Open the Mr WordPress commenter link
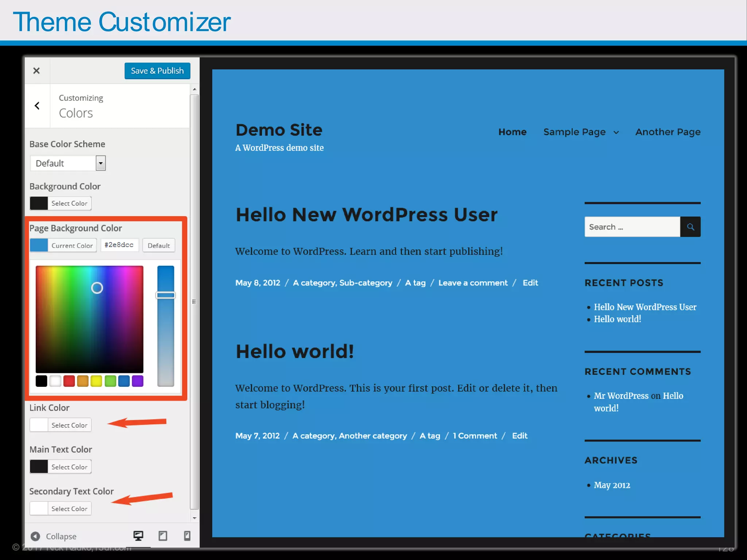 621,396
